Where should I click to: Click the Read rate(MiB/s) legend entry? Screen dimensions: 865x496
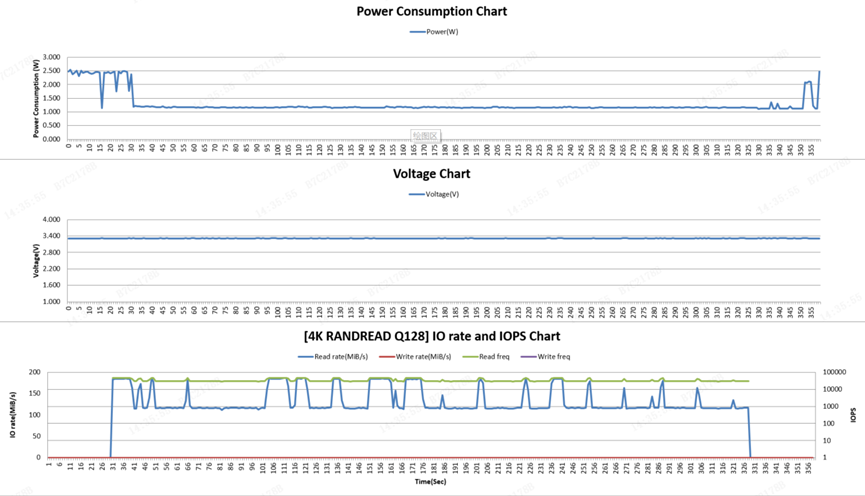pos(333,357)
